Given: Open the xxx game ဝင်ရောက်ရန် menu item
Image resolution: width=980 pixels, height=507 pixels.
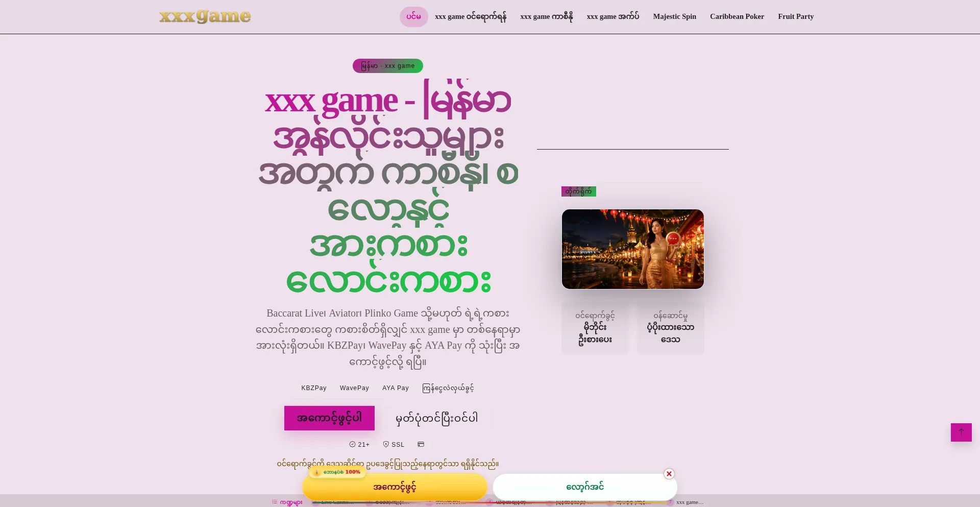Looking at the screenshot, I should [x=471, y=16].
